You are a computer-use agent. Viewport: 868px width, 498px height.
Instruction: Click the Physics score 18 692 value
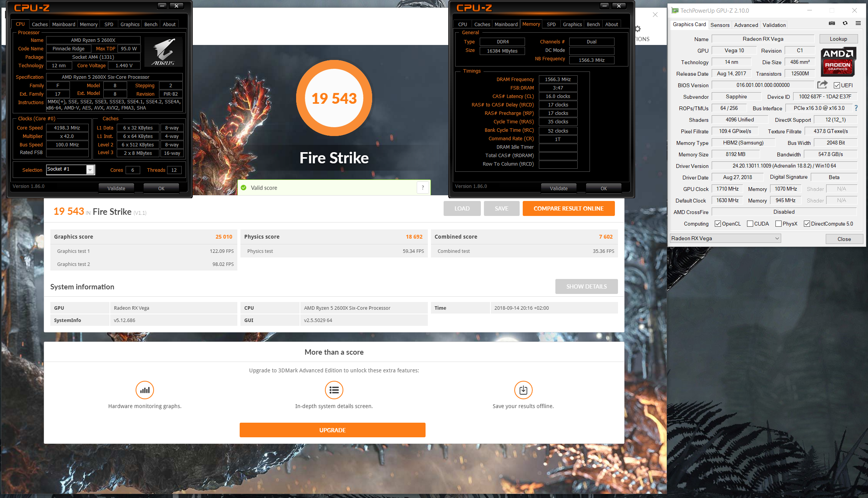pyautogui.click(x=414, y=237)
